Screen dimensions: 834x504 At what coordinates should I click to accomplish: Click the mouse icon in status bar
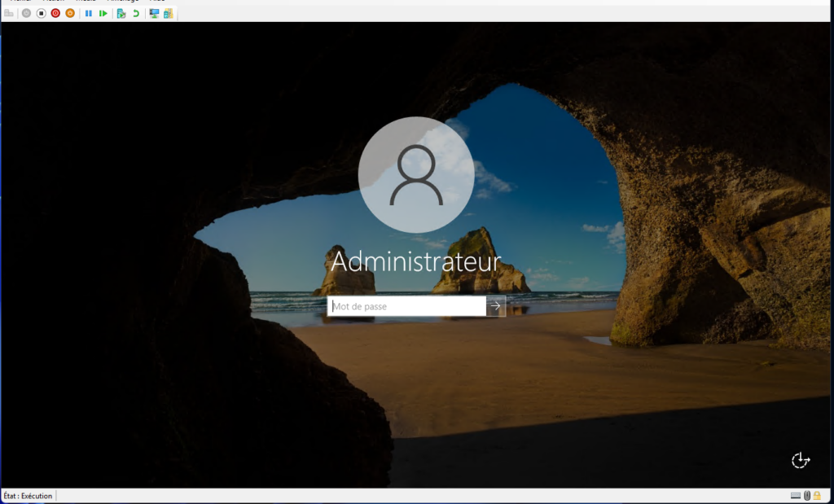(x=806, y=496)
